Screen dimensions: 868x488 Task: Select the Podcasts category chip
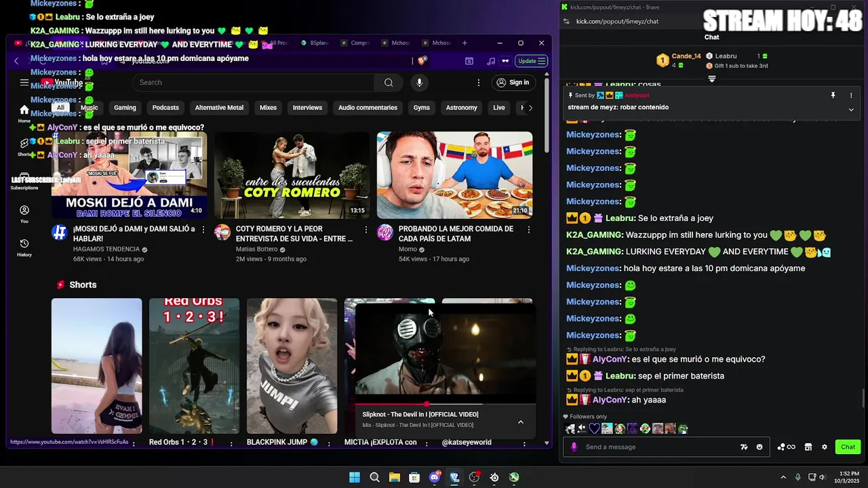click(165, 108)
